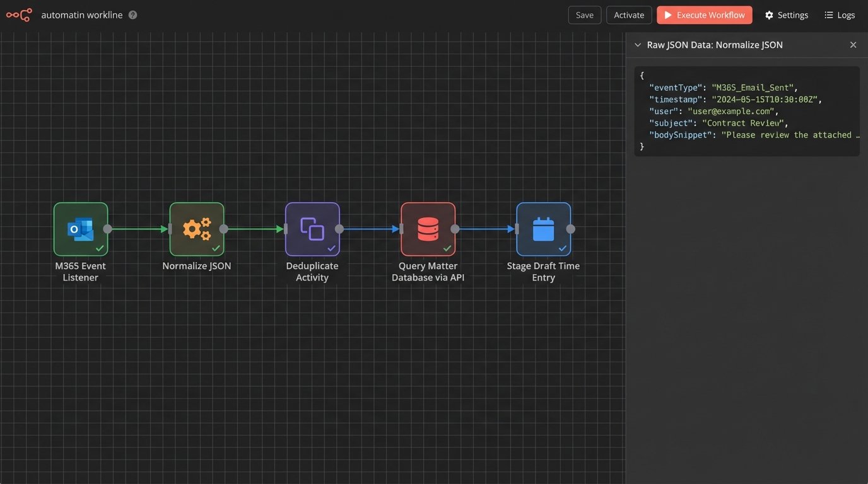Select the Query Matter Database node icon
Screen dimensions: 868x484
pyautogui.click(x=428, y=229)
